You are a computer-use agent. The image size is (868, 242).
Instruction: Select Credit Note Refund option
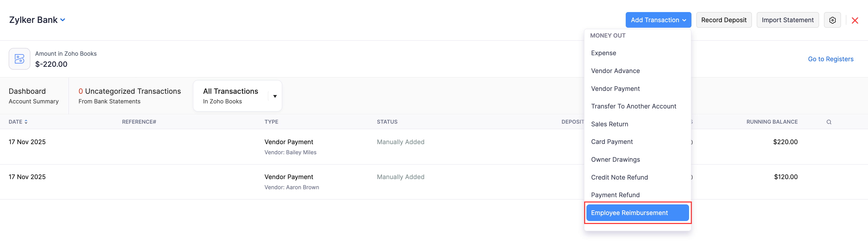pos(619,177)
